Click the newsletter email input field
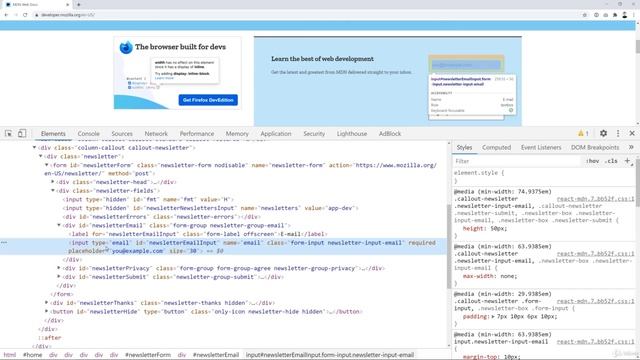 pyautogui.click(x=466, y=65)
